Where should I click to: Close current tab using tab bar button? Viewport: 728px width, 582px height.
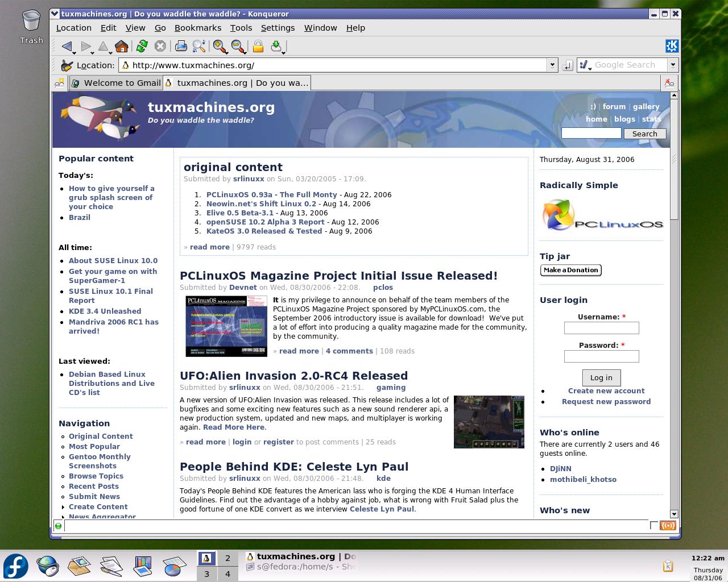pyautogui.click(x=669, y=83)
